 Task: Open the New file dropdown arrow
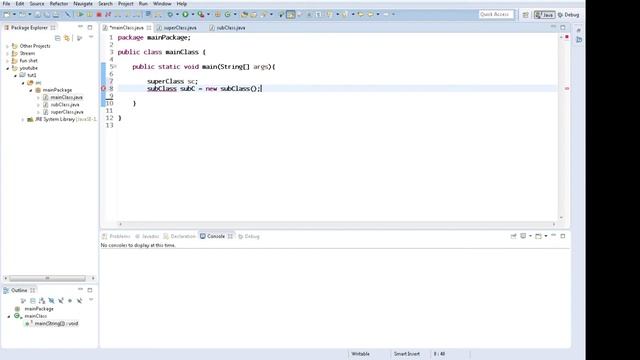[x=14, y=14]
